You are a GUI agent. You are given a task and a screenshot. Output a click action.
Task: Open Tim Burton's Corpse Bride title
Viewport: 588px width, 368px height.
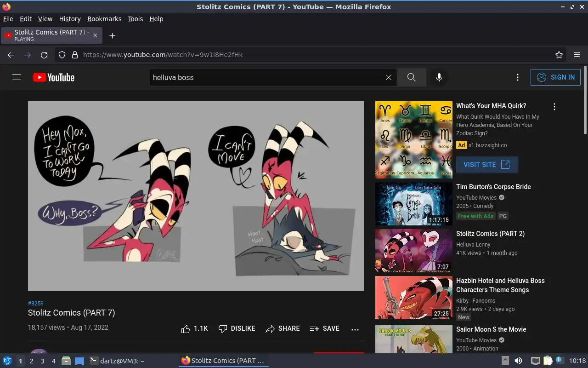[493, 187]
